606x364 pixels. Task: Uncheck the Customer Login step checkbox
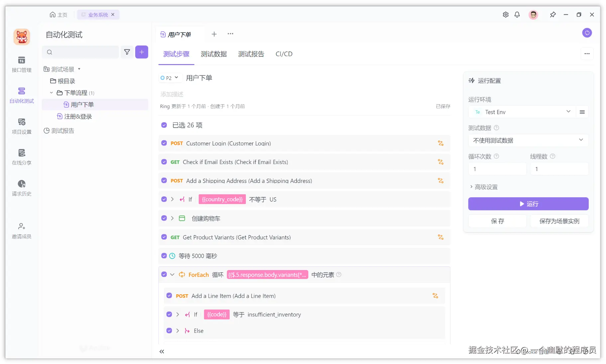click(164, 143)
